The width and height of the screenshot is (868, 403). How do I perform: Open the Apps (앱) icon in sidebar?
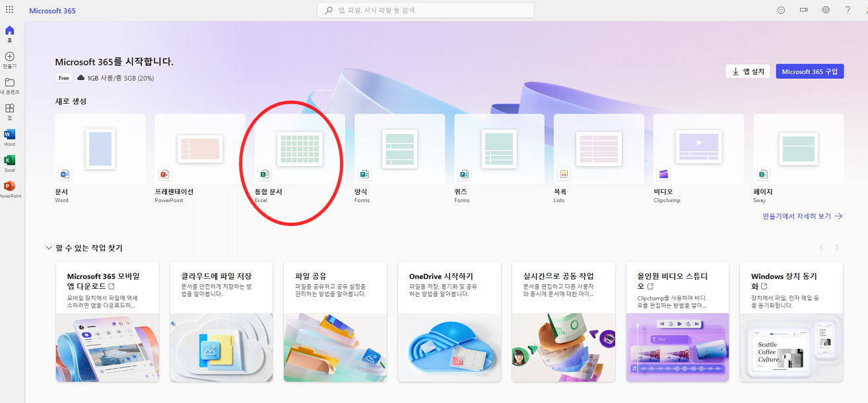click(x=9, y=108)
